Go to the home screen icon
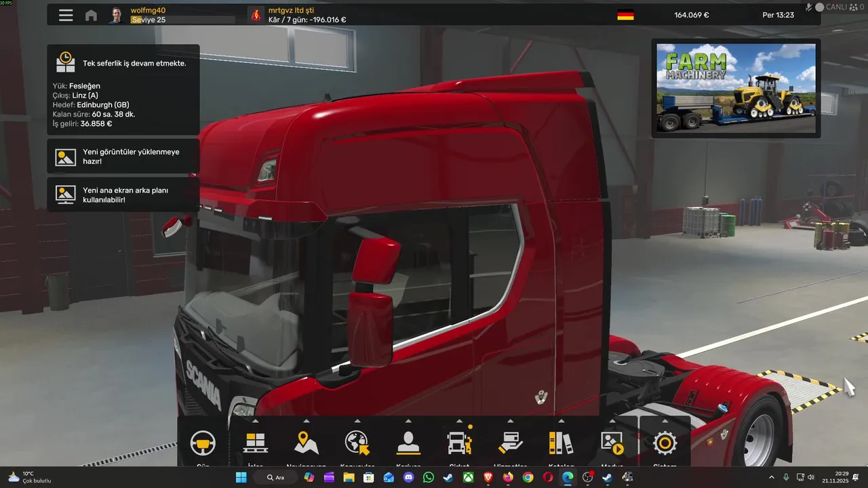This screenshot has height=488, width=868. click(x=91, y=15)
